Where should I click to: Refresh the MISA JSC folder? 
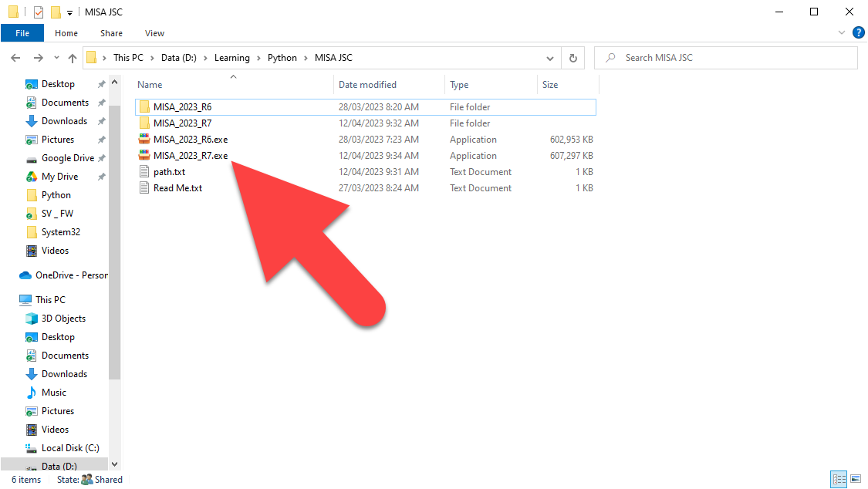point(573,58)
